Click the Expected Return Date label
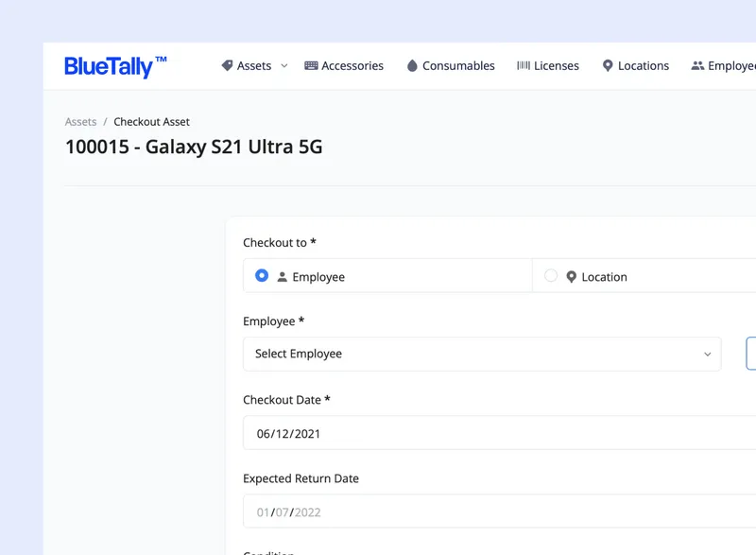This screenshot has width=756, height=555. point(301,478)
